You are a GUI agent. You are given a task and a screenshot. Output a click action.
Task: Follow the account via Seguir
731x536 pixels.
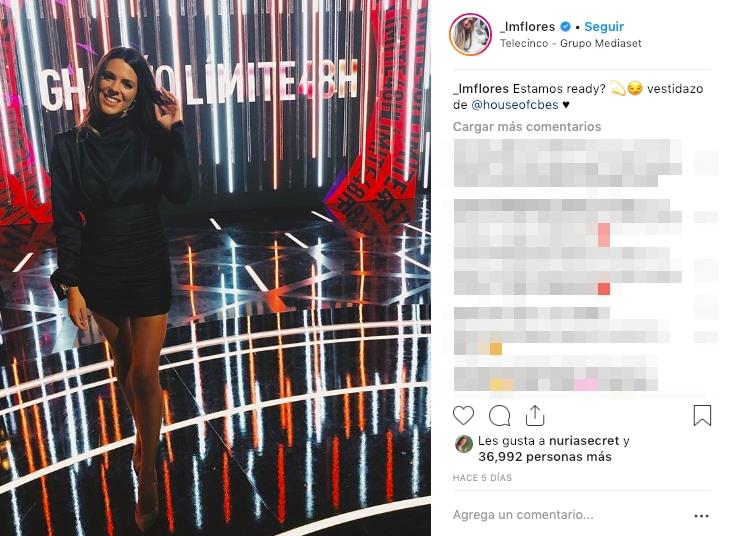click(x=604, y=27)
